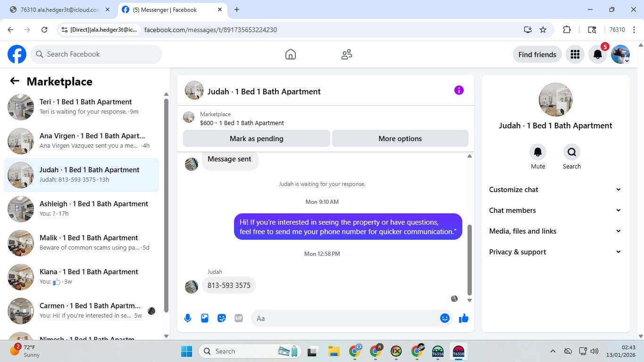Click Find friends button
644x362 pixels.
[x=537, y=54]
